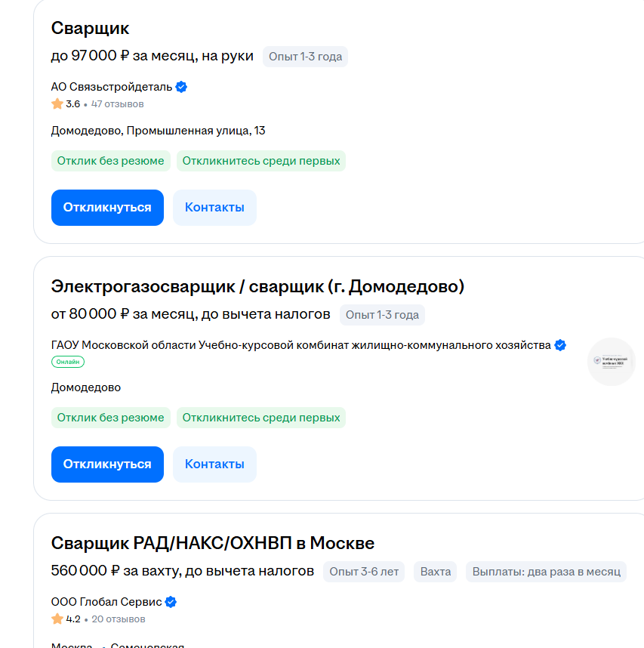Open ООО Глобал Сервис company page
Viewport: 644px width, 648px height.
click(x=106, y=602)
